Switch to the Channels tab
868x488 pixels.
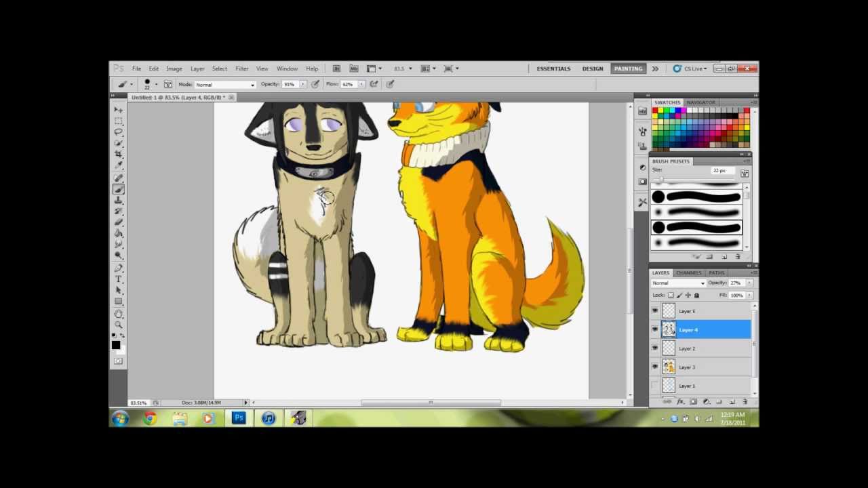coord(688,273)
